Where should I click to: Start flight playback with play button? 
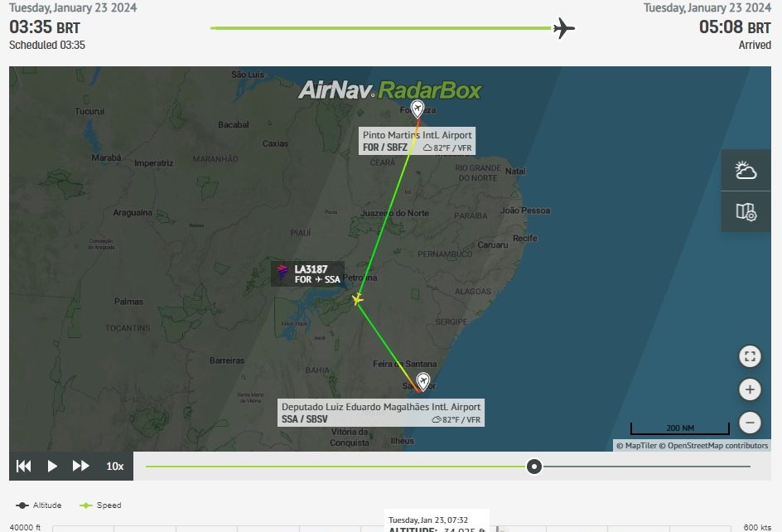point(52,467)
